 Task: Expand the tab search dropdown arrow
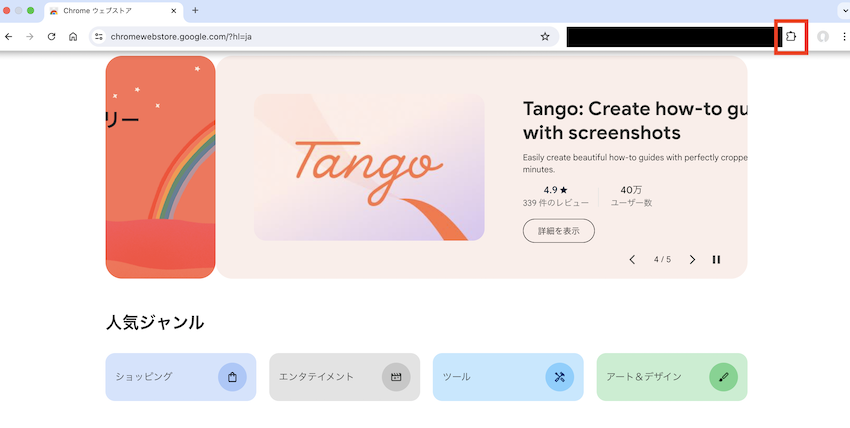click(x=844, y=10)
